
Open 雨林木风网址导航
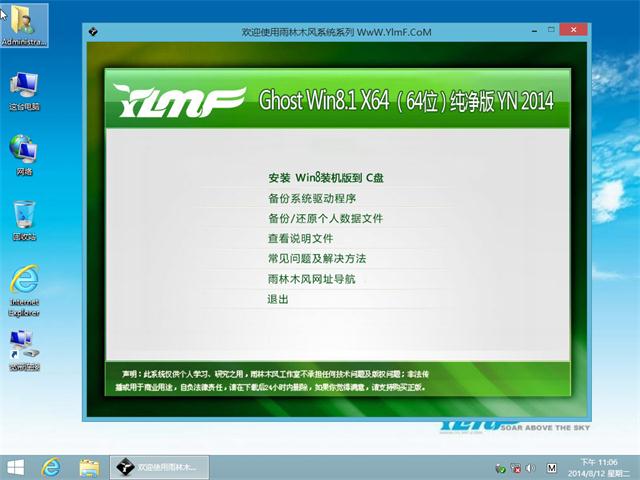coord(311,279)
